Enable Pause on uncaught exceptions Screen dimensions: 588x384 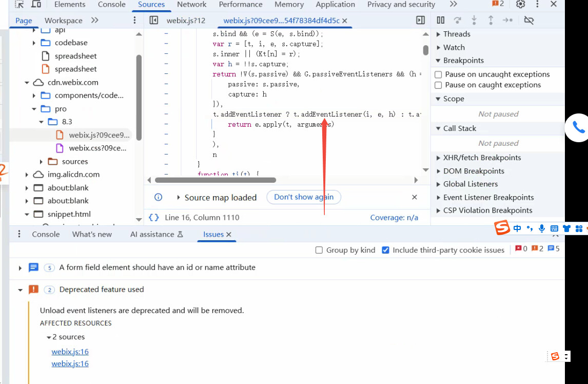point(438,74)
